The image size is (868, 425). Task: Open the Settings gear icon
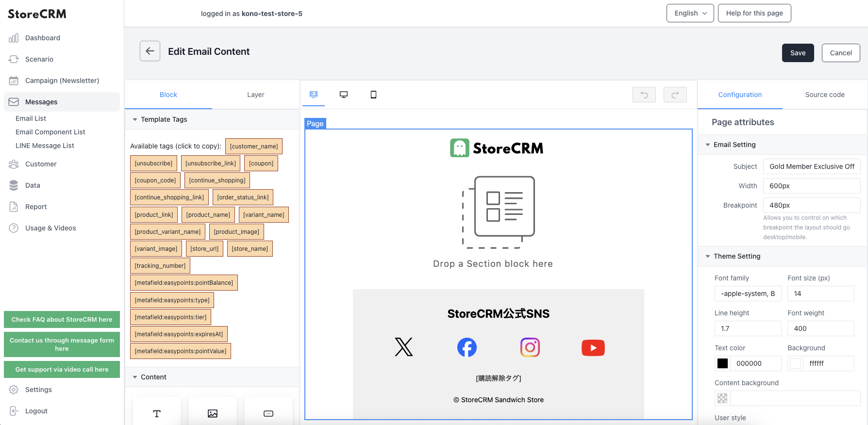[14, 390]
